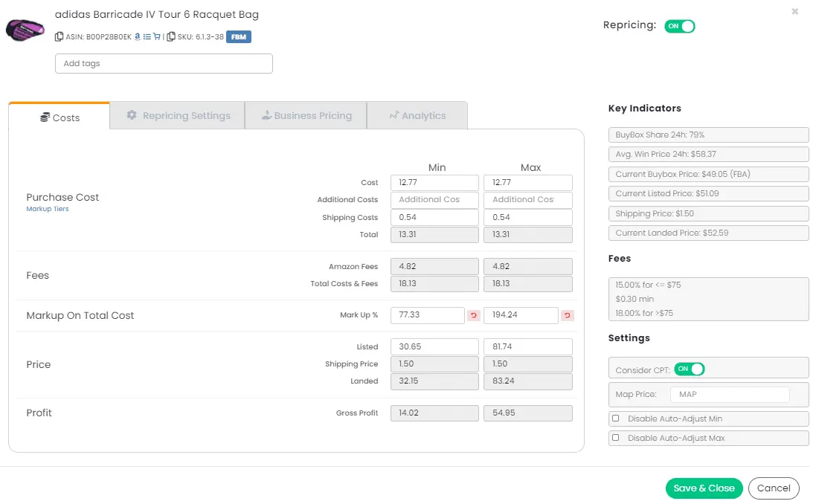Check Disable Auto-Adjust Max
Image resolution: width=816 pixels, height=504 pixels.
616,437
